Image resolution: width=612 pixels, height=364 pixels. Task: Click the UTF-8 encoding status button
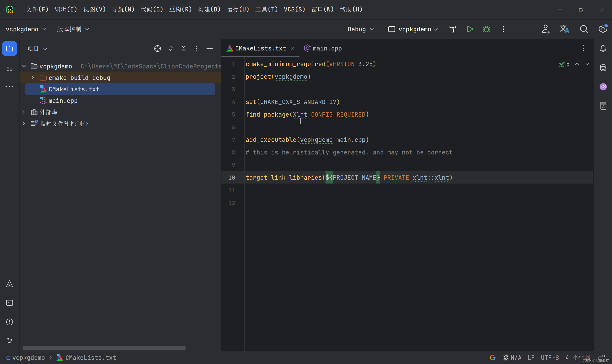coord(550,358)
